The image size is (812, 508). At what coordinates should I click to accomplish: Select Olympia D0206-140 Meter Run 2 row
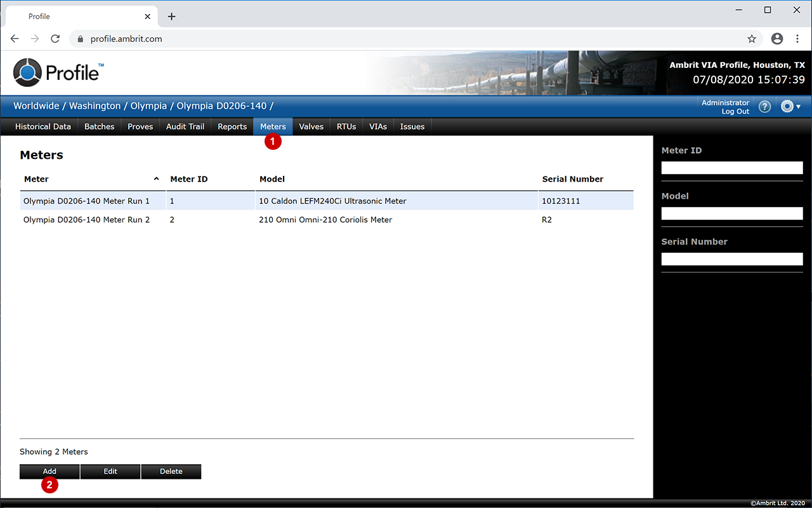click(x=86, y=220)
